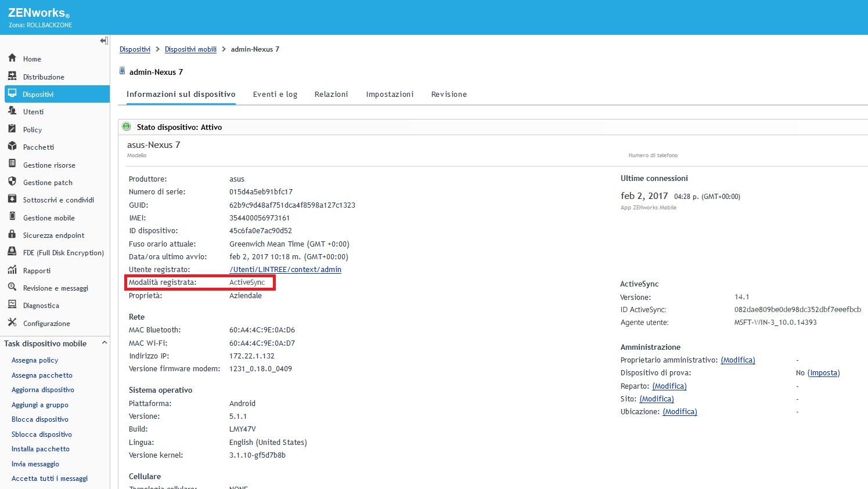Click the Pacchetti box icon
The image size is (868, 489).
(12, 146)
